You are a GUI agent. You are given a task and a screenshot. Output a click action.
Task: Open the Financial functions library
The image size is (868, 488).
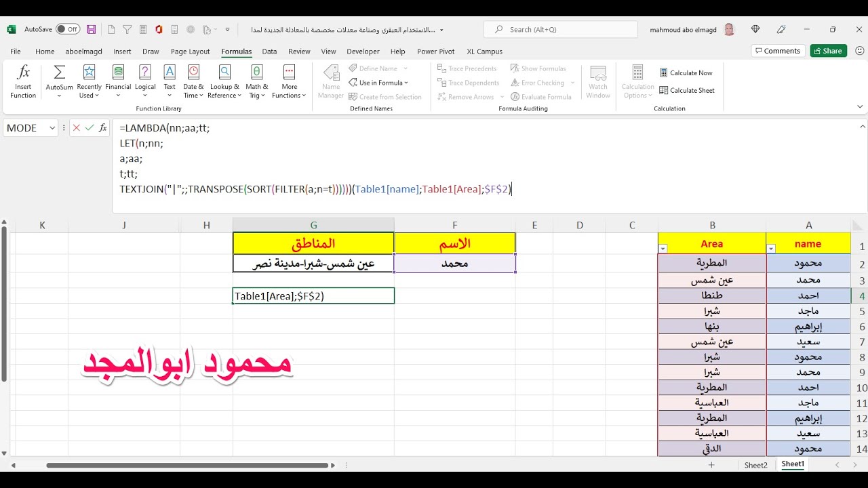click(x=118, y=82)
